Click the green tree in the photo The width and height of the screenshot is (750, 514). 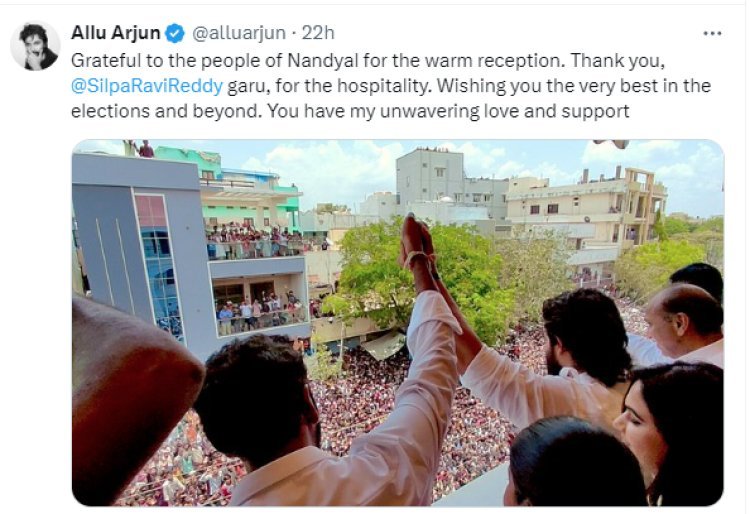point(421,275)
